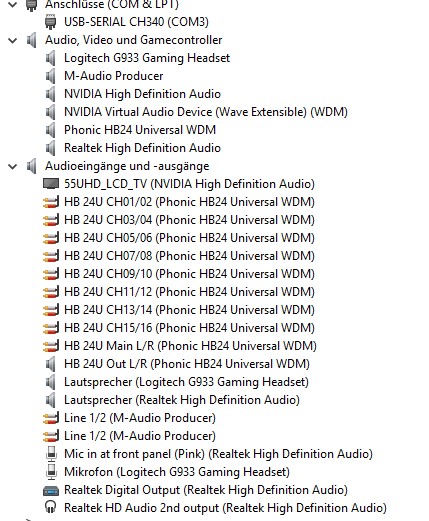The width and height of the screenshot is (429, 521).
Task: Select HB 24U Main L/R entry
Action: (190, 346)
